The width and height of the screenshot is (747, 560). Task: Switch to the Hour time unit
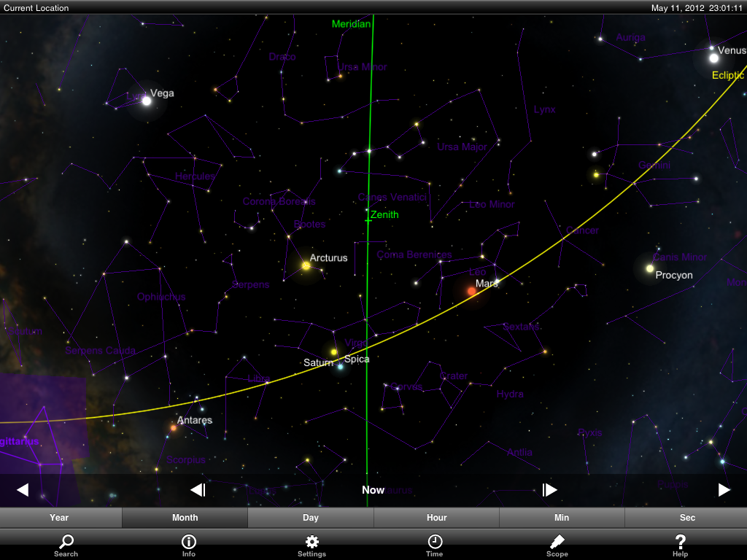tap(436, 518)
